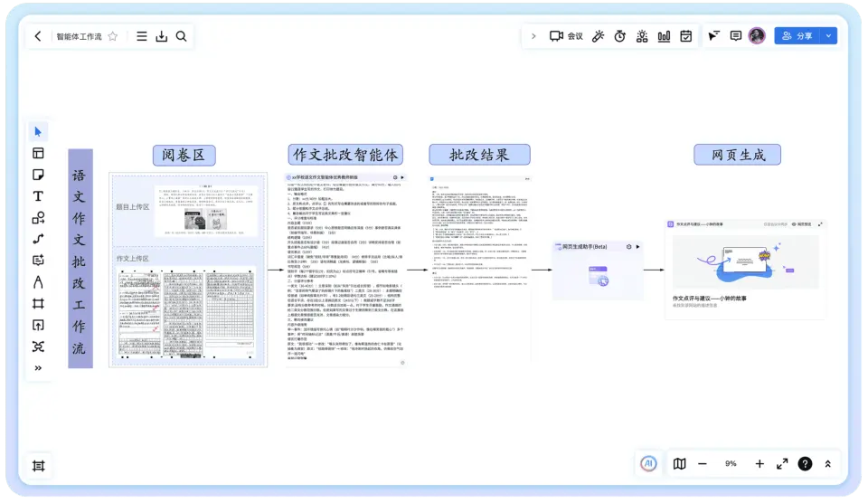
Task: Select the connector line tool
Action: tap(38, 239)
